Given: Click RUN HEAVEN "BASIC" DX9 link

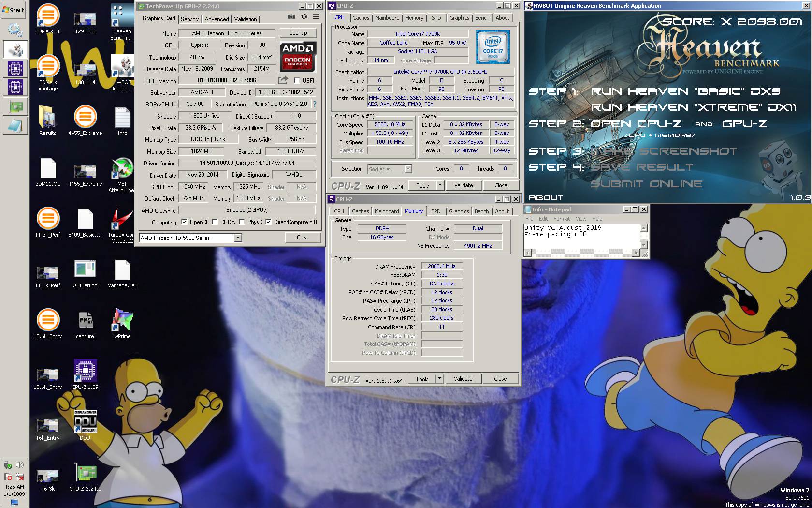Looking at the screenshot, I should [x=685, y=91].
